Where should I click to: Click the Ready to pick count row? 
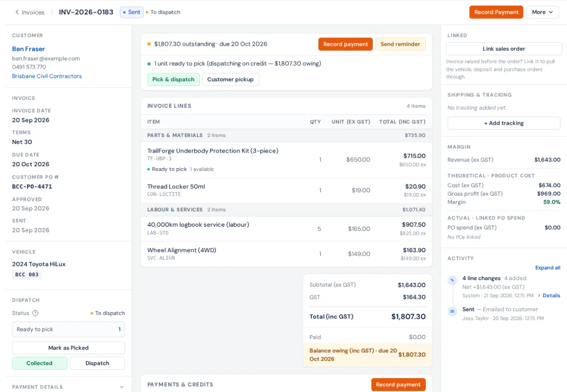point(69,329)
